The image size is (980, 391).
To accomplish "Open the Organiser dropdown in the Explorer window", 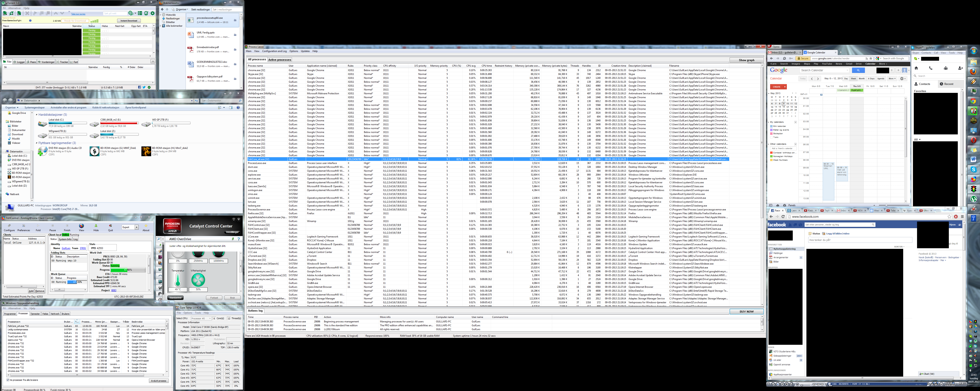I will [12, 108].
